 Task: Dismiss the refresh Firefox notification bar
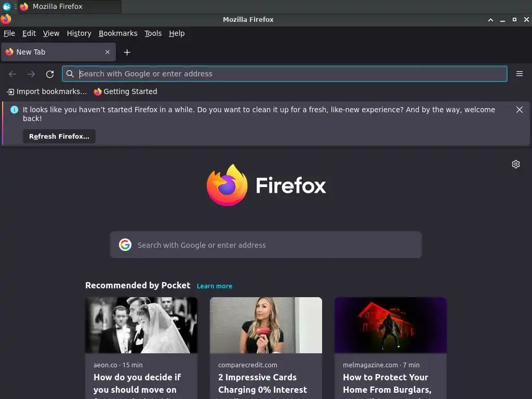coord(519,110)
